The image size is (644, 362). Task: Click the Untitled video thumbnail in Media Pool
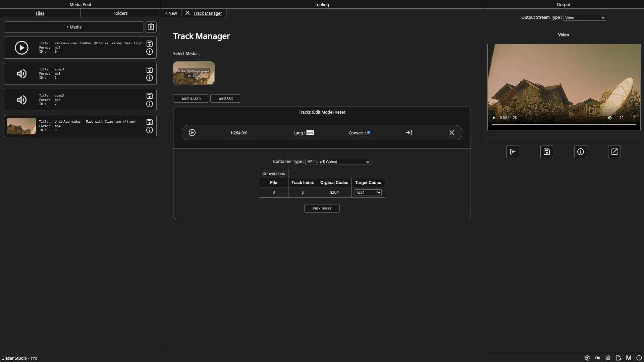click(21, 126)
